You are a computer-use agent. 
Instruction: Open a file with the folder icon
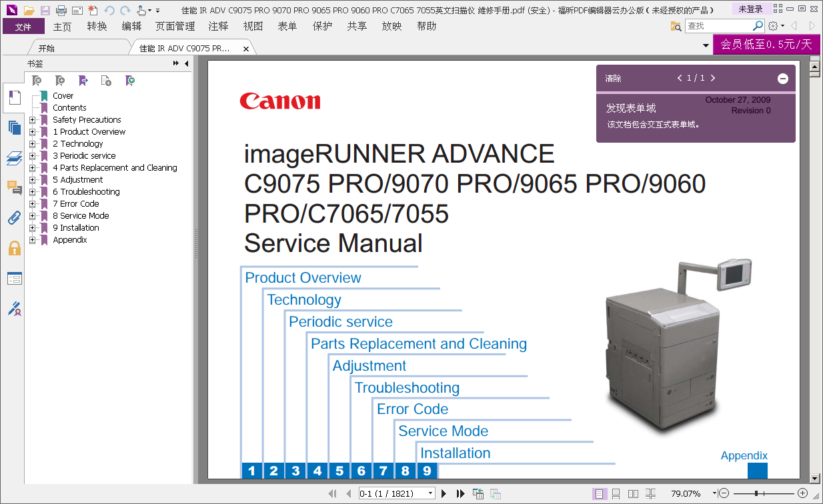pyautogui.click(x=29, y=10)
